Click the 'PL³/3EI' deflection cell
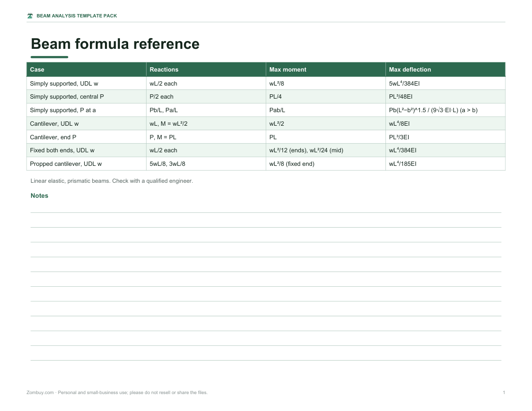 pyautogui.click(x=445, y=137)
